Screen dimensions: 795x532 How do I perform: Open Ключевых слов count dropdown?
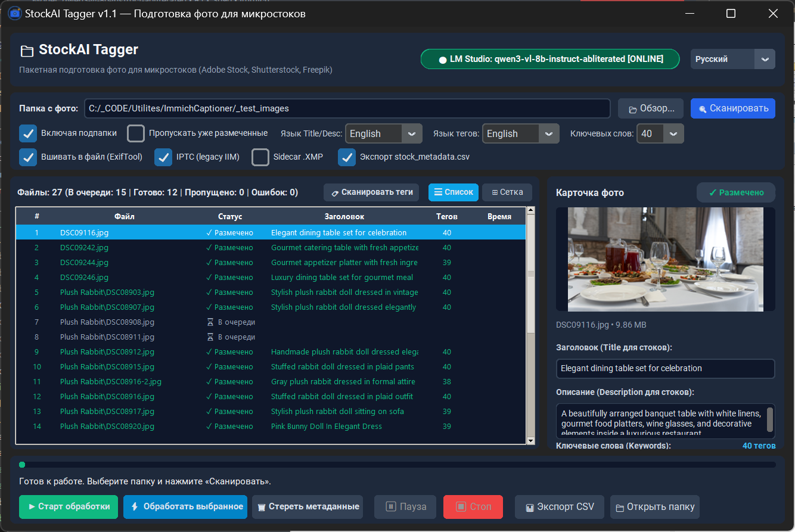pos(660,133)
